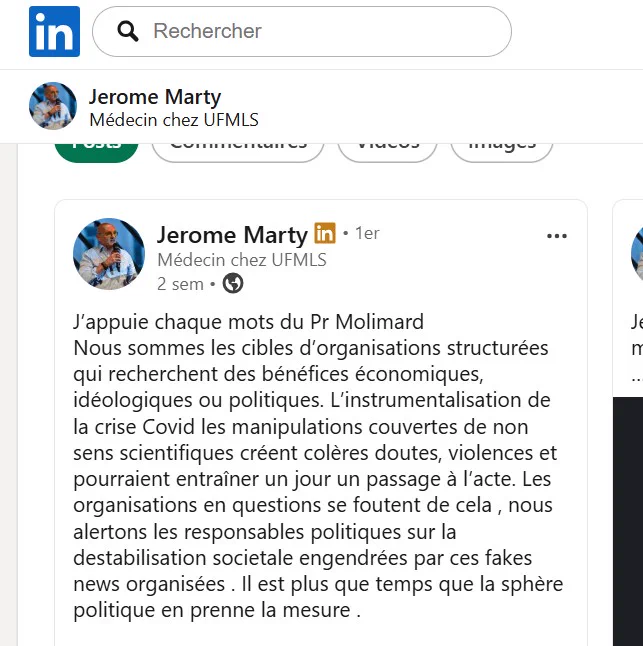This screenshot has width=643, height=646.
Task: Open Jerome Marty's photo in sticky header
Action: point(53,106)
